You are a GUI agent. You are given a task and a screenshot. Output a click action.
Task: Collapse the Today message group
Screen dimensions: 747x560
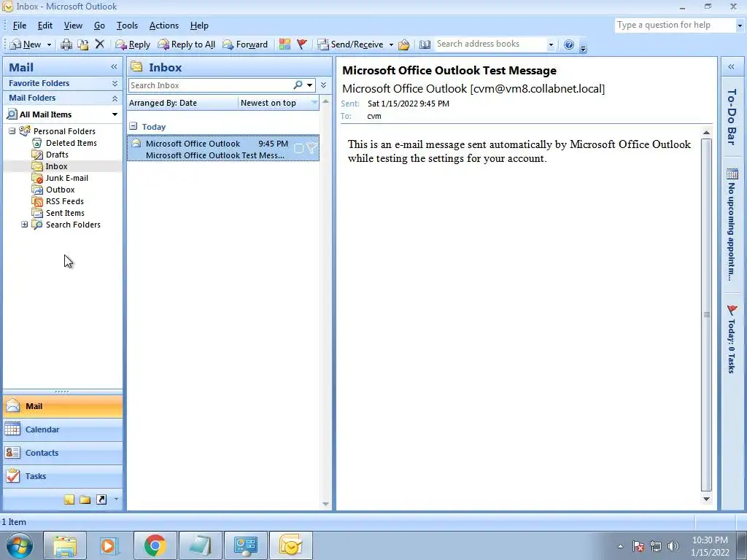coord(133,126)
